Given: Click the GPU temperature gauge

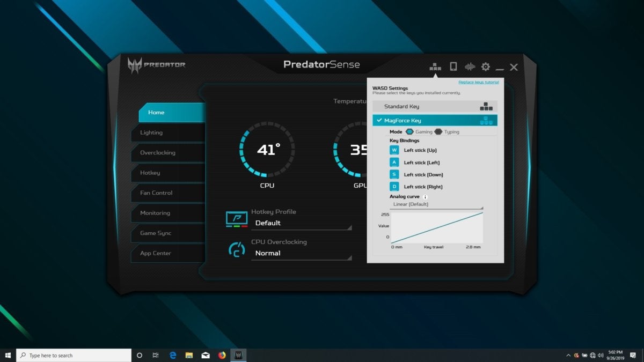Looking at the screenshot, I should [350, 150].
